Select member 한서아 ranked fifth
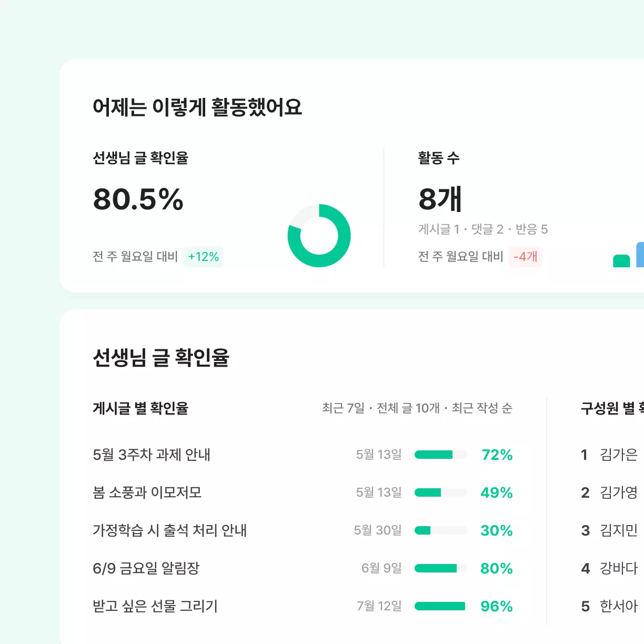644x644 pixels. (619, 606)
